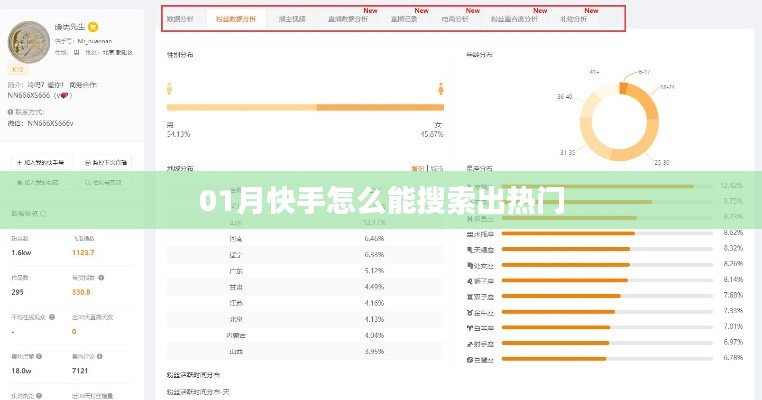The image size is (762, 400).
Task: Click the 巨蟹座 bar showing 6.78%
Action: (x=607, y=359)
